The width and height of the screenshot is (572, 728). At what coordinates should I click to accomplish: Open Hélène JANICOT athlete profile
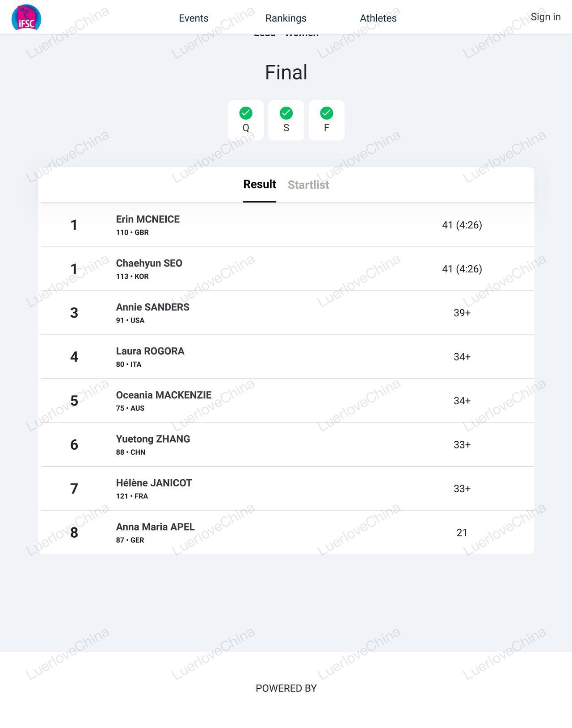(x=154, y=483)
